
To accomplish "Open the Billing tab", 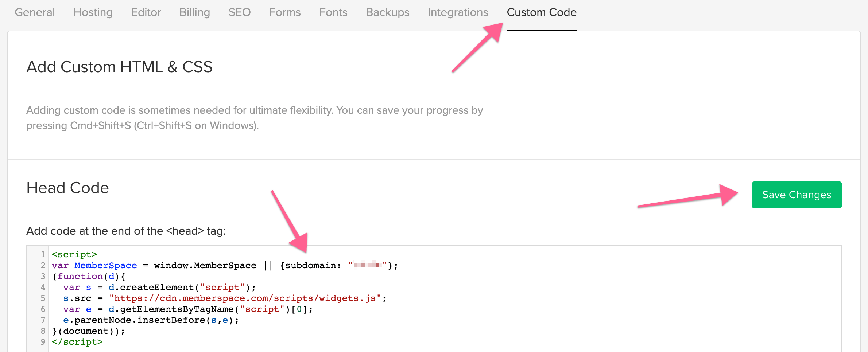I will point(194,12).
